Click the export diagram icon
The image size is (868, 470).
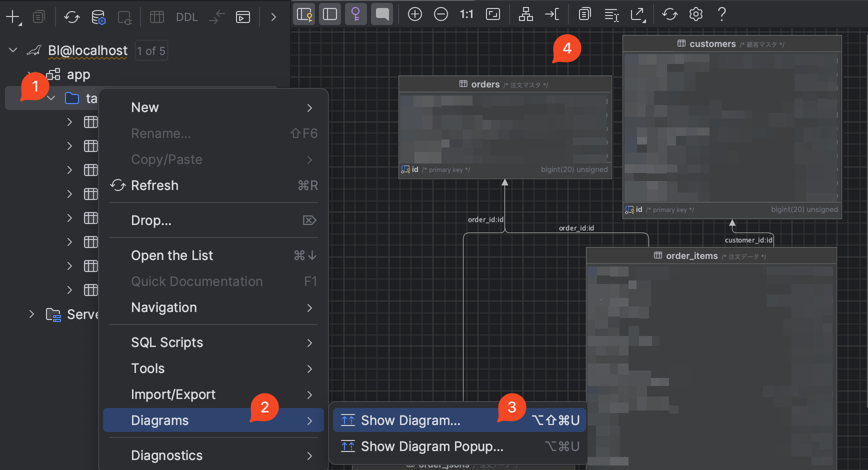tap(637, 14)
